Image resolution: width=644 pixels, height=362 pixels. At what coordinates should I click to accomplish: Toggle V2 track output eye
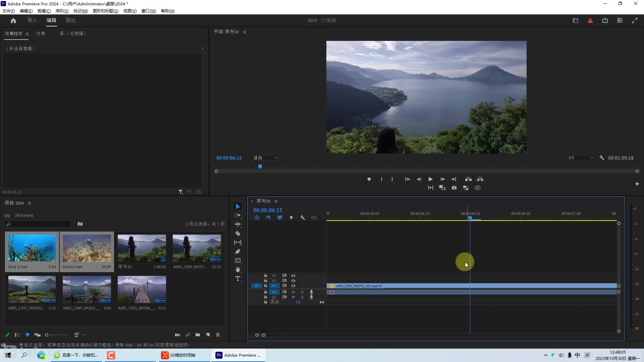[293, 281]
